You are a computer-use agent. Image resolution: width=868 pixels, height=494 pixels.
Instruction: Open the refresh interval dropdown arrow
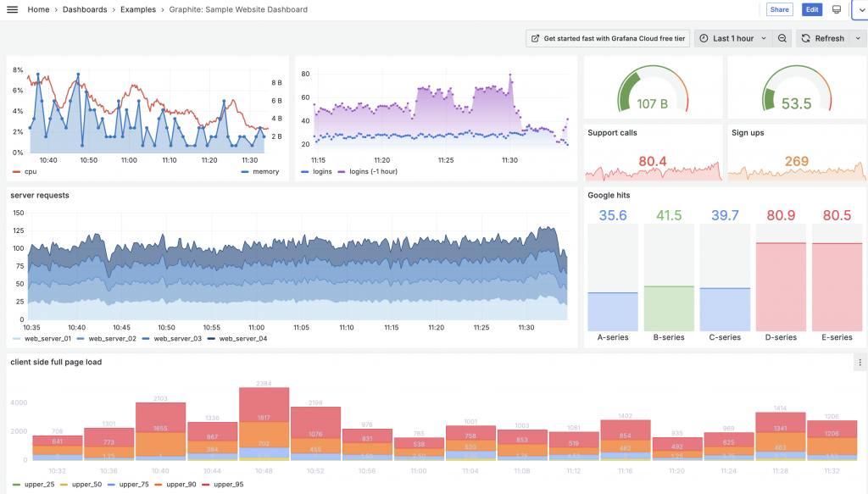click(858, 38)
